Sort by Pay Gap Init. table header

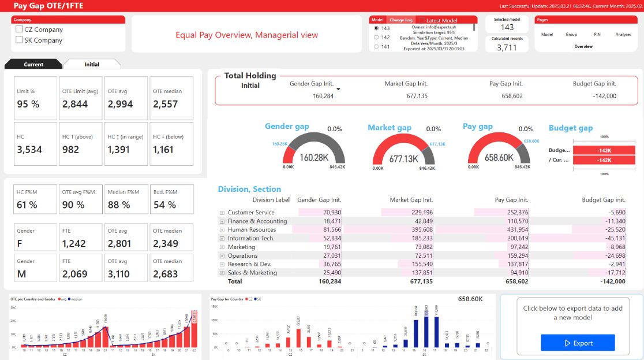pos(511,199)
